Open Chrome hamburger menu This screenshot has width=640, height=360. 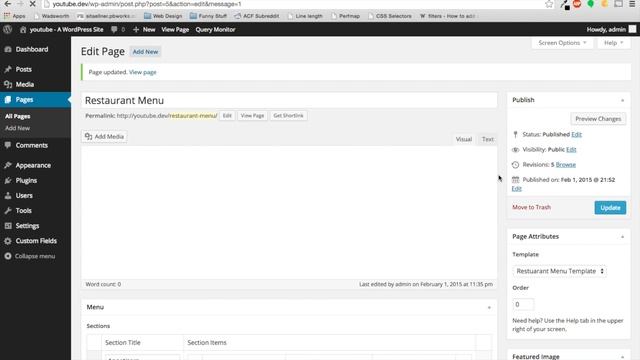632,4
